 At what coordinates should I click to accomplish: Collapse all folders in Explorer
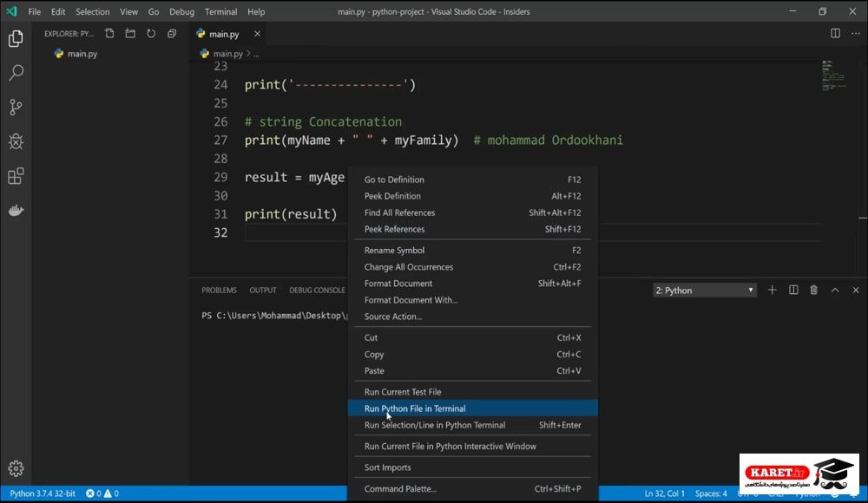[x=172, y=34]
